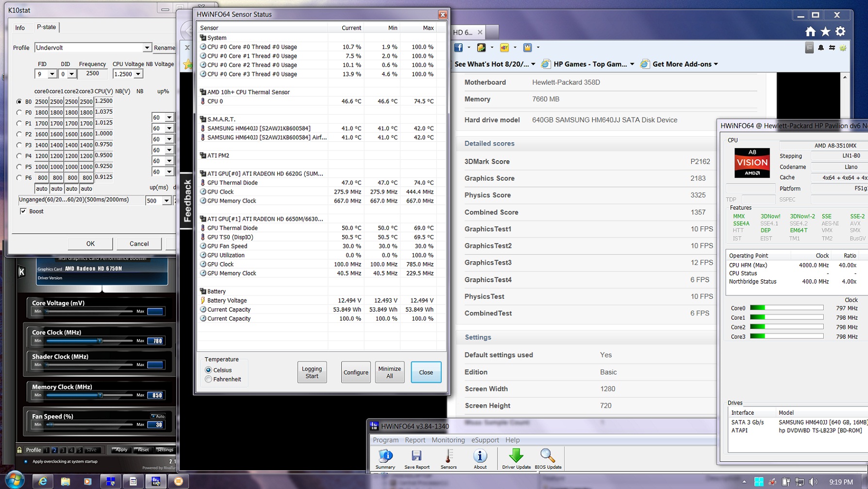Toggle the Afterburner profile lock icon

click(19, 450)
